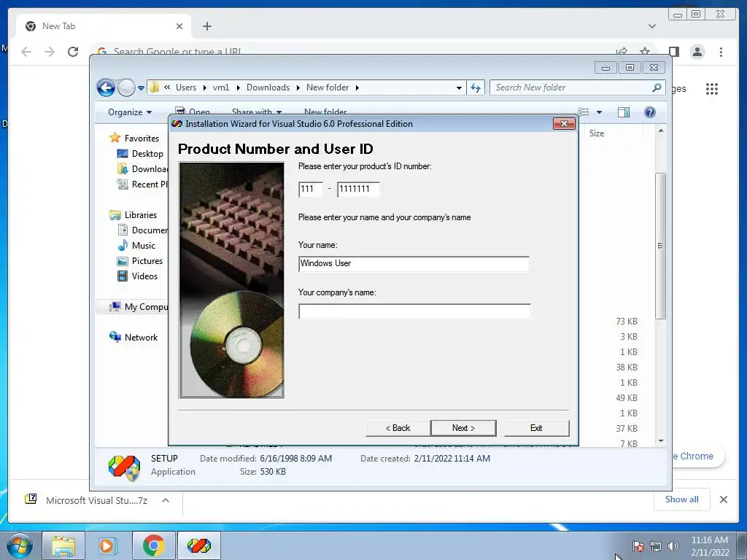Open Downloads in the navigation pane
747x560 pixels.
coord(142,169)
